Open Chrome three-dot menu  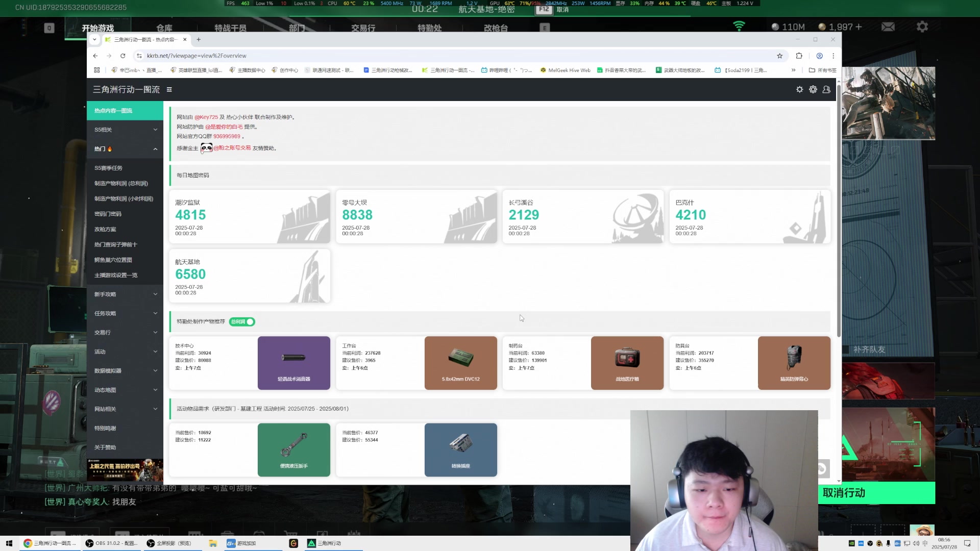[x=833, y=56]
